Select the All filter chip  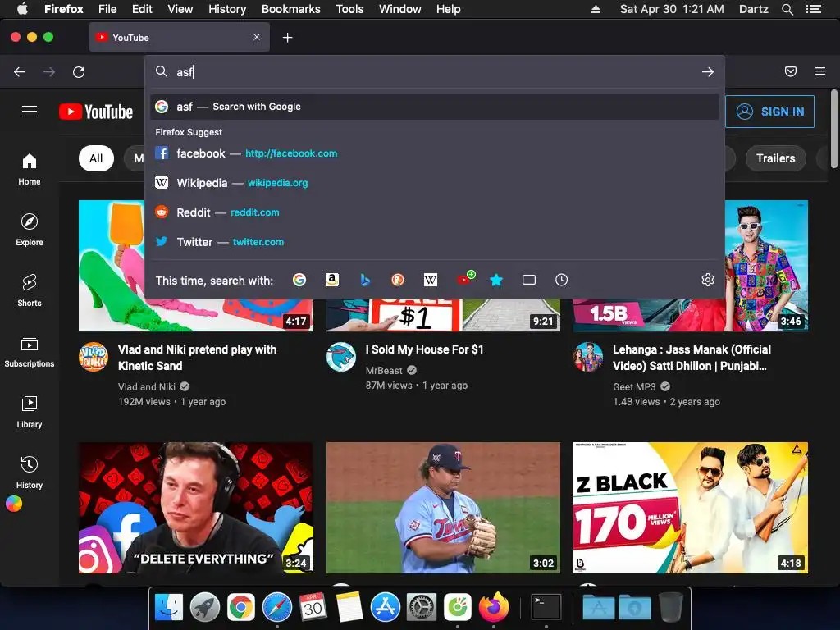(96, 158)
